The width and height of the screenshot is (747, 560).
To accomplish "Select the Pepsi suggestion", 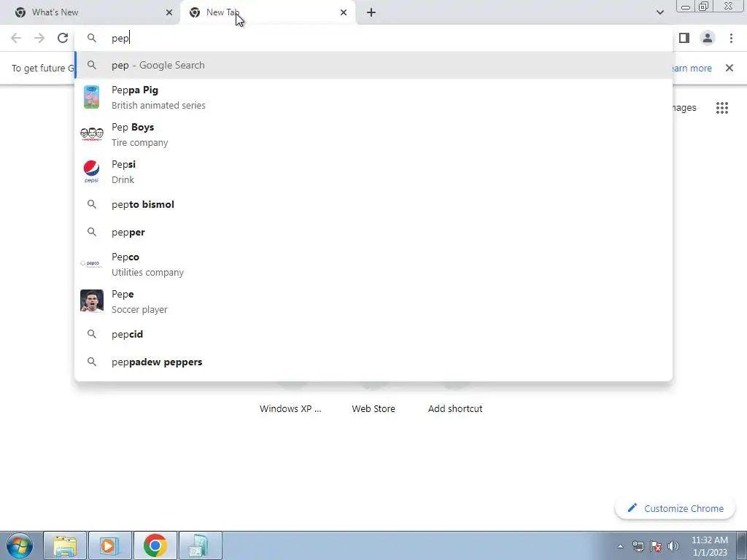I will pos(373,171).
